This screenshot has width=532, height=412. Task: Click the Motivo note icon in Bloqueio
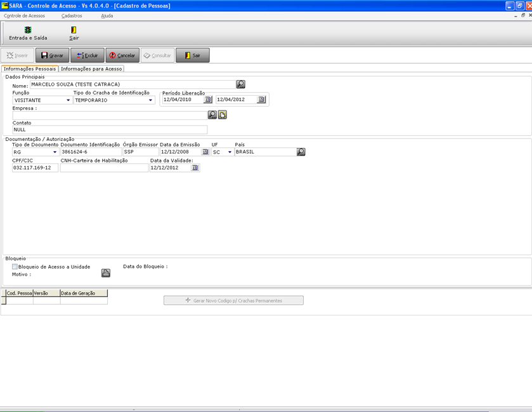[x=106, y=273]
